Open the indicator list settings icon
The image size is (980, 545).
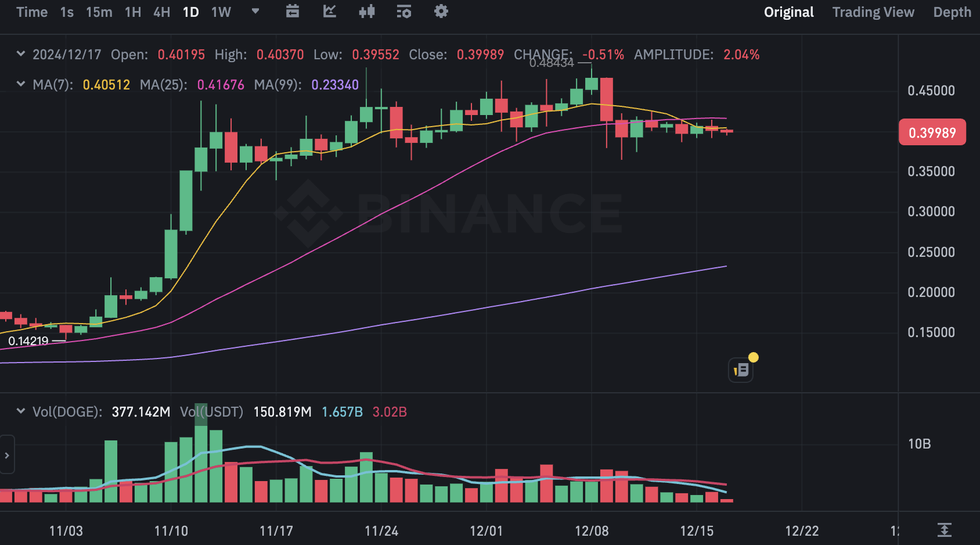pyautogui.click(x=403, y=11)
